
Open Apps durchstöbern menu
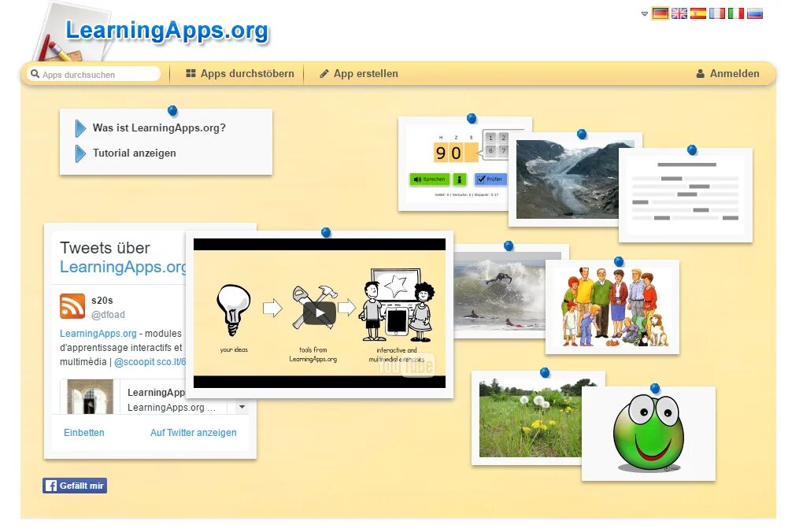[x=240, y=74]
